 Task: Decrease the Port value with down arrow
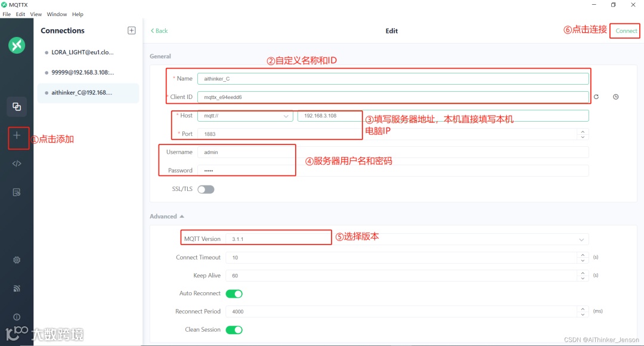[583, 137]
